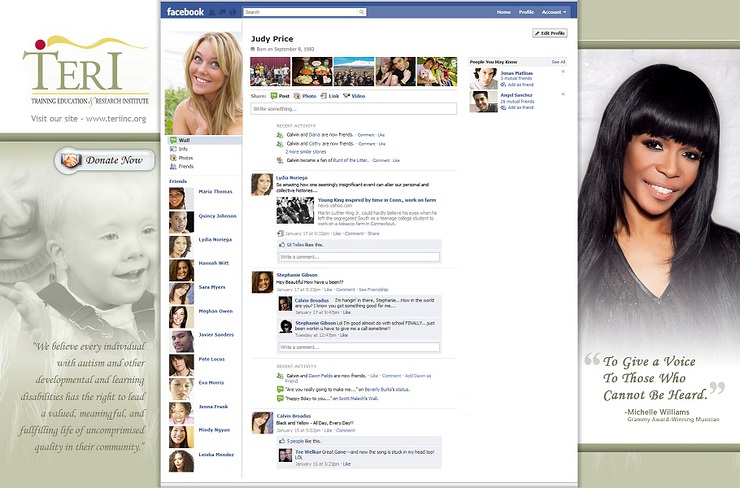This screenshot has width=740, height=488.
Task: Open Scott Malech's Wall link
Action: click(x=358, y=398)
